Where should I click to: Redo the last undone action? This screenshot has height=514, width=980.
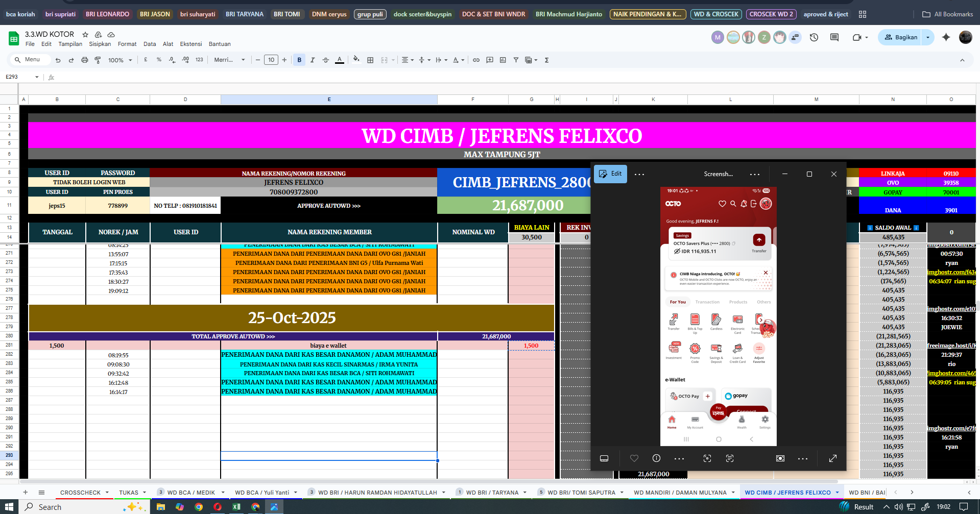(x=71, y=60)
